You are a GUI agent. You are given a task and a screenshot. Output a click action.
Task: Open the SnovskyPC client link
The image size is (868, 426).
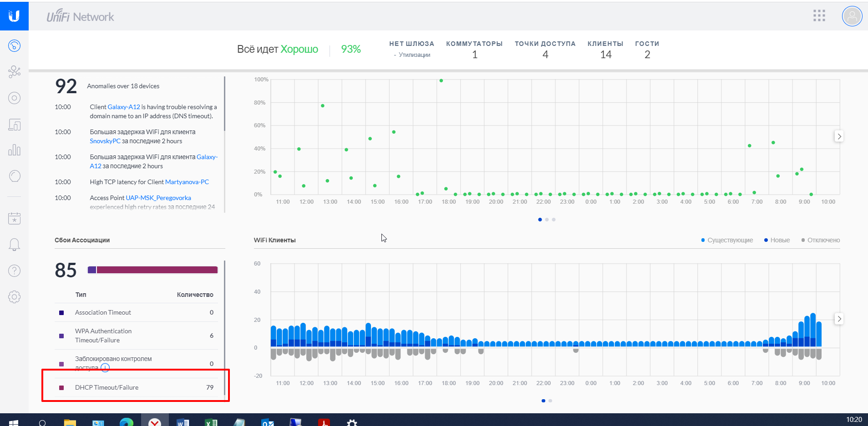click(105, 141)
